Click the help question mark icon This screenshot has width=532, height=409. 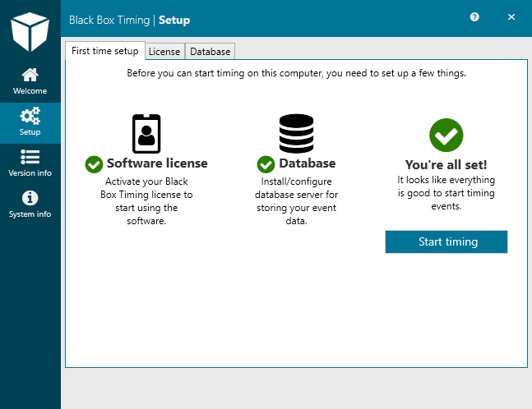(474, 17)
